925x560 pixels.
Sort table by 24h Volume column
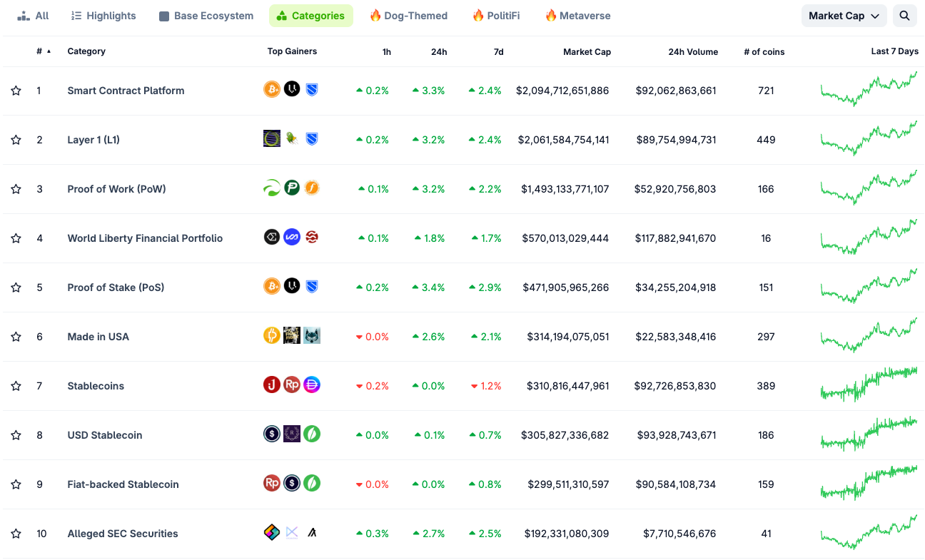[x=692, y=51]
